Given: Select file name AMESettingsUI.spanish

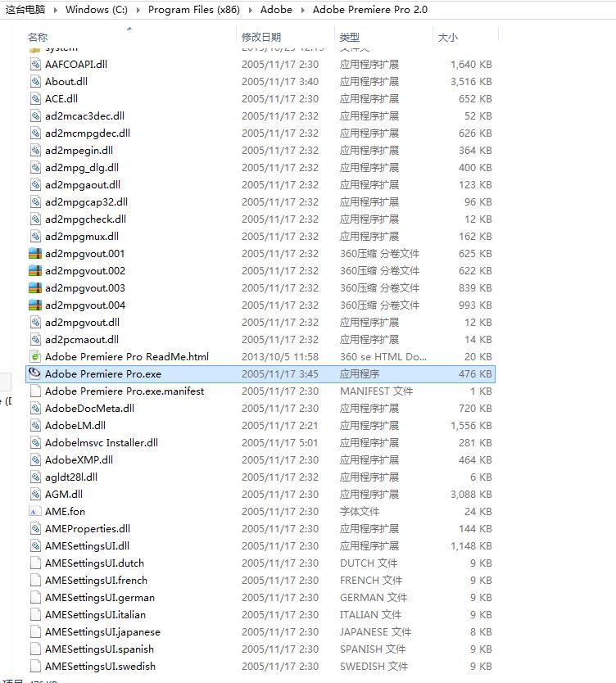Looking at the screenshot, I should (x=99, y=649).
